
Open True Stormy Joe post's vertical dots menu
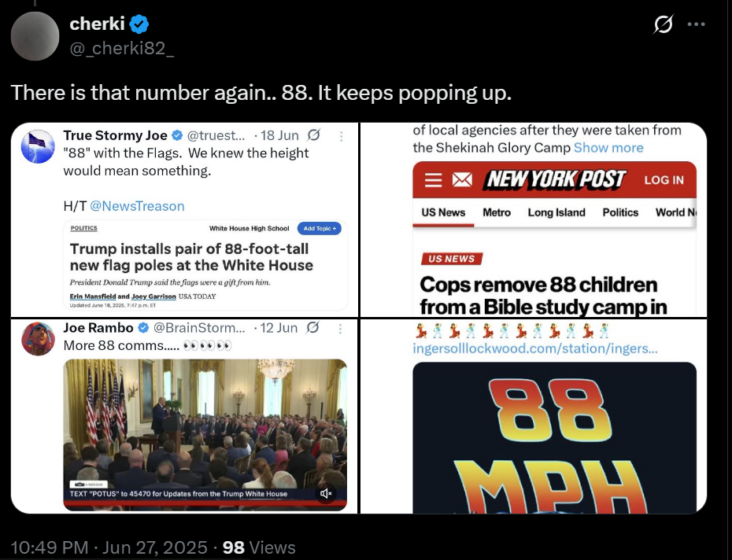[x=342, y=136]
